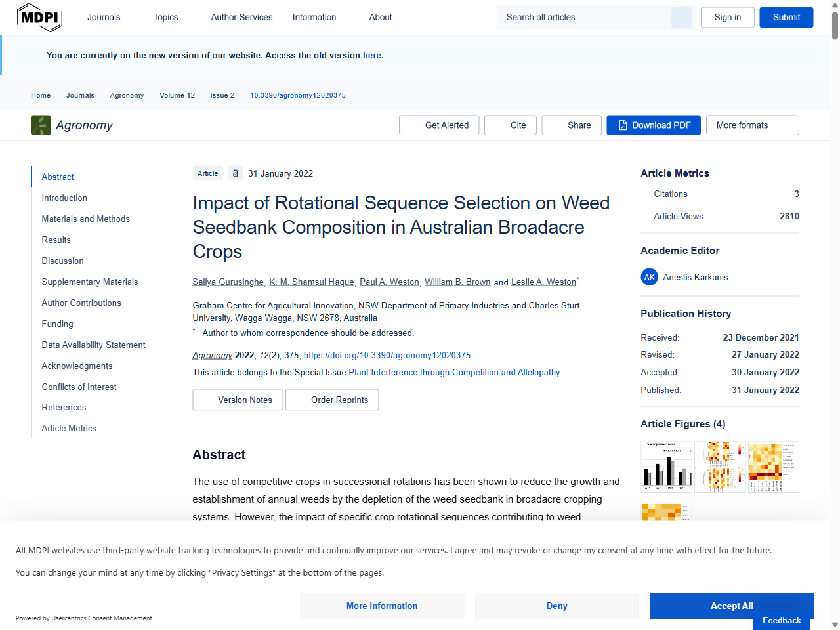Screen dimensions: 840x630
Task: Open the Topics dropdown menu
Action: pyautogui.click(x=165, y=17)
